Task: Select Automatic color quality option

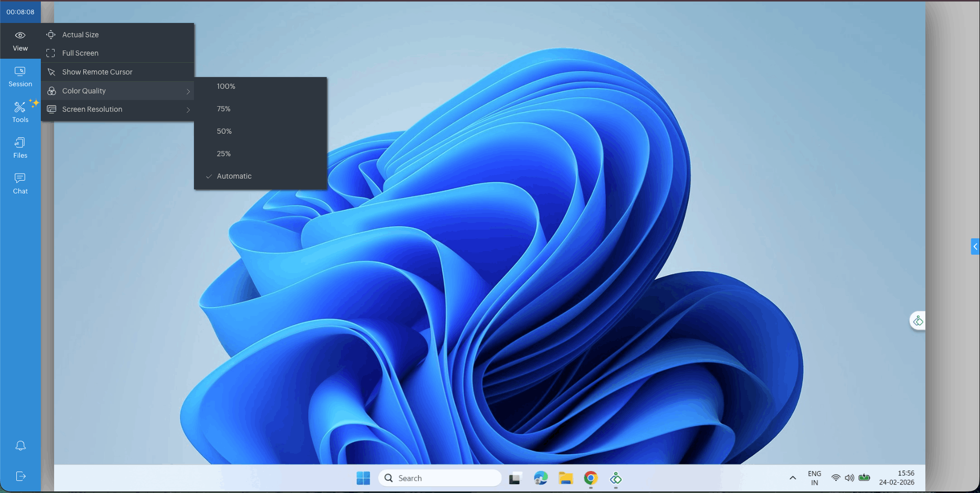Action: point(234,176)
